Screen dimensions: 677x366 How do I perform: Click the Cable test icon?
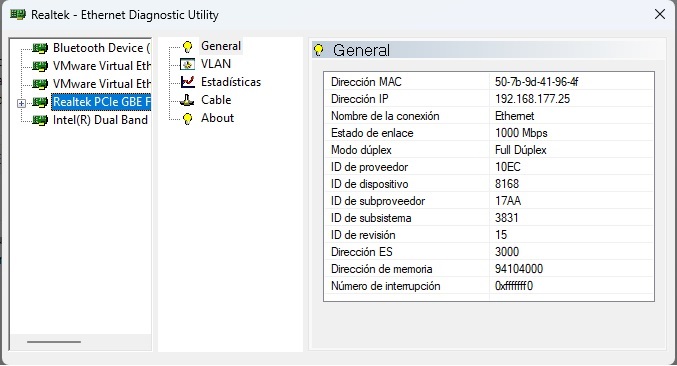point(187,100)
